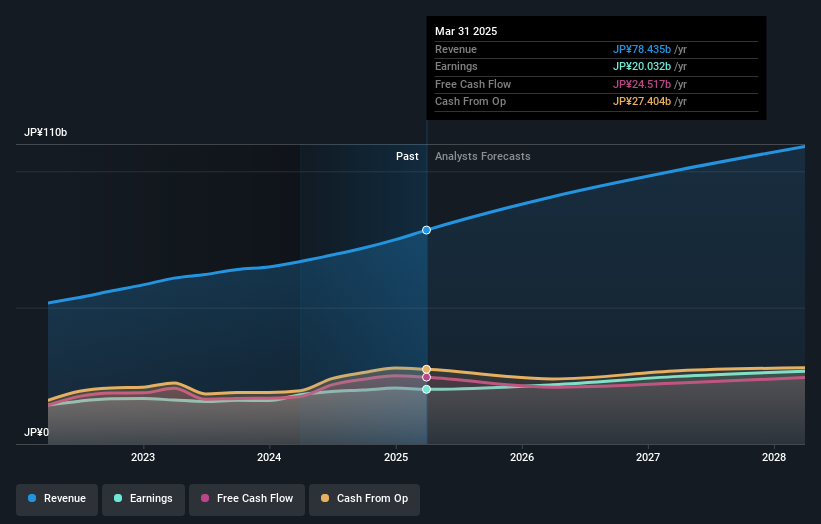This screenshot has width=821, height=524.
Task: Click the blue Revenue data point marker
Action: [x=426, y=230]
